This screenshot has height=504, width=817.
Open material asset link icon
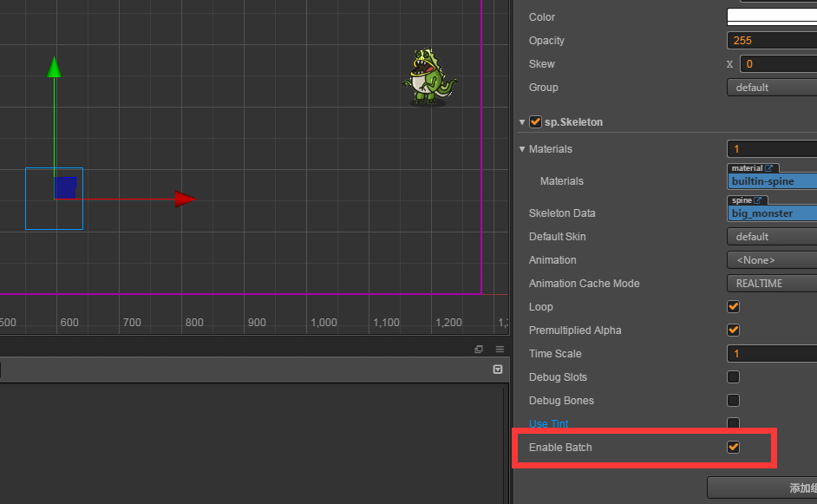(x=768, y=167)
